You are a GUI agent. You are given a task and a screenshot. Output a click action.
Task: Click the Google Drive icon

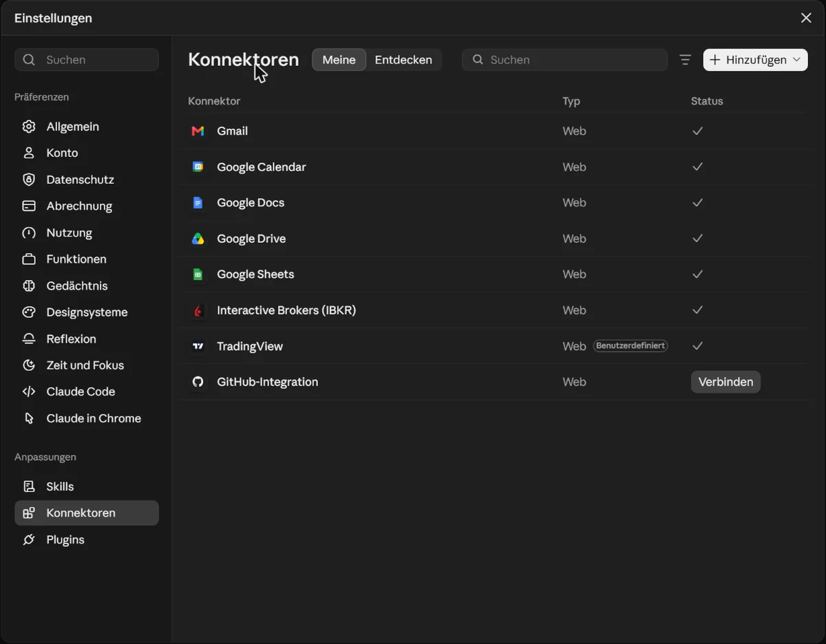pos(198,239)
